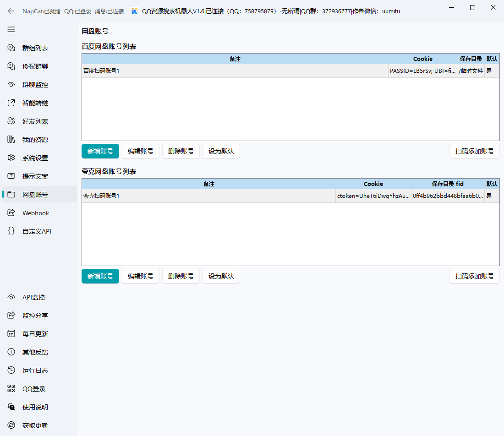The width and height of the screenshot is (504, 436).
Task: Click the 运行日志 history clock icon
Action: coord(11,371)
